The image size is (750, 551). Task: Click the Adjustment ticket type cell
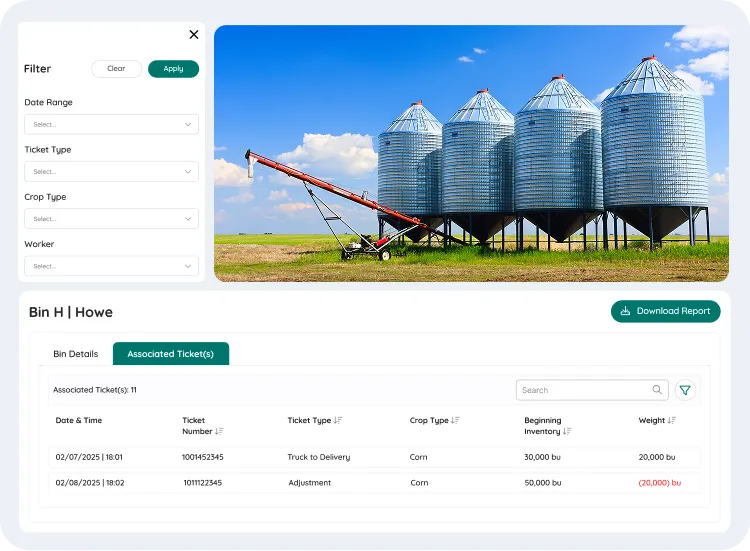point(309,483)
